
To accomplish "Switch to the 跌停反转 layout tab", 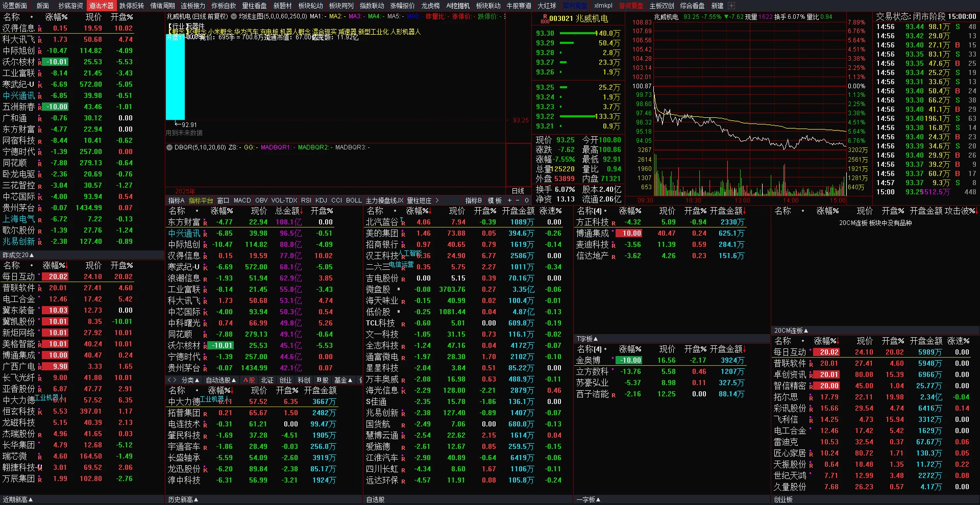I will point(132,6).
